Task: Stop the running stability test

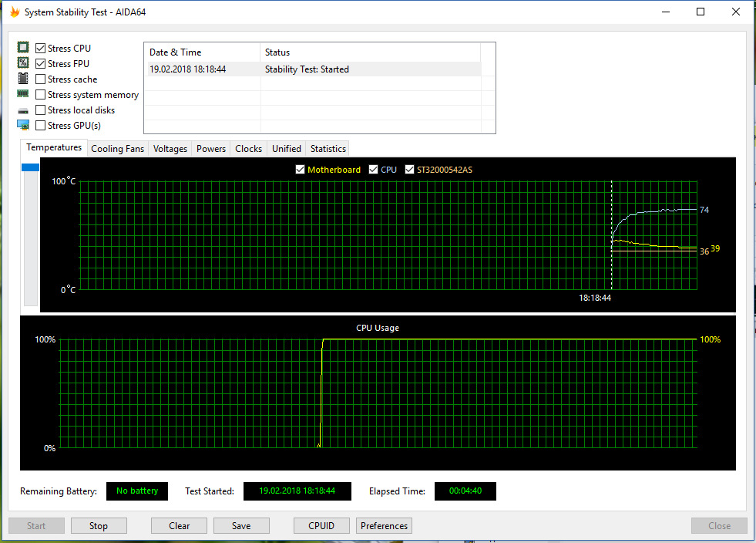Action: click(99, 526)
